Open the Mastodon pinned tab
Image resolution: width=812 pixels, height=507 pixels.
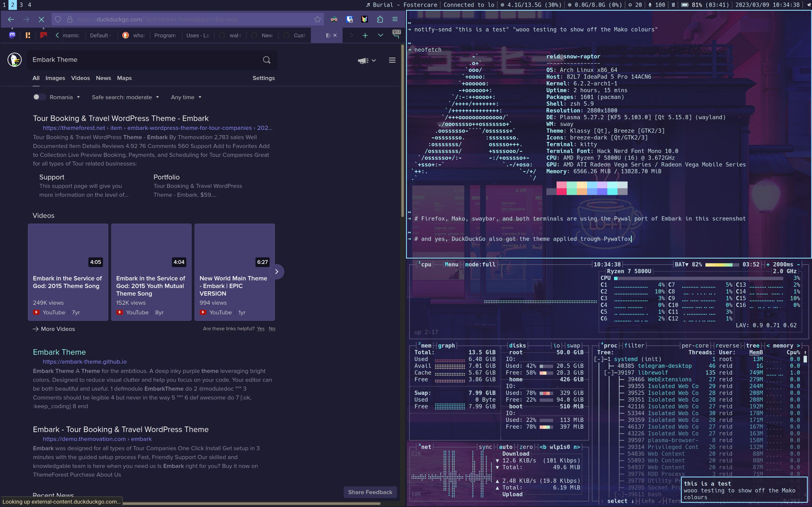coord(12,35)
